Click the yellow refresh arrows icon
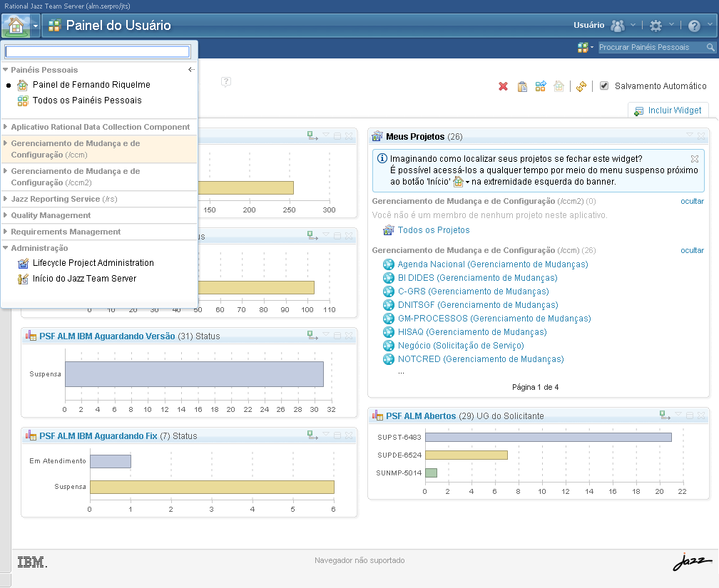 [581, 86]
